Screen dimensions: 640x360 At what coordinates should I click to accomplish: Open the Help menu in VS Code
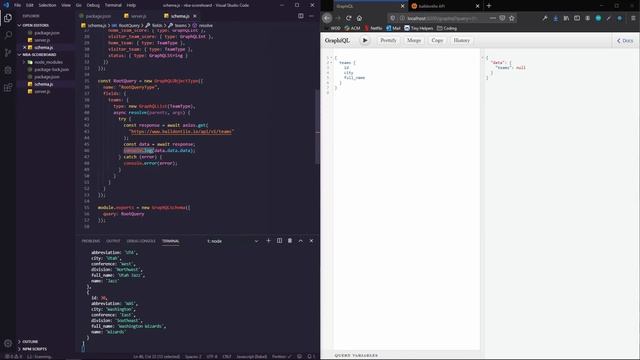131,5
